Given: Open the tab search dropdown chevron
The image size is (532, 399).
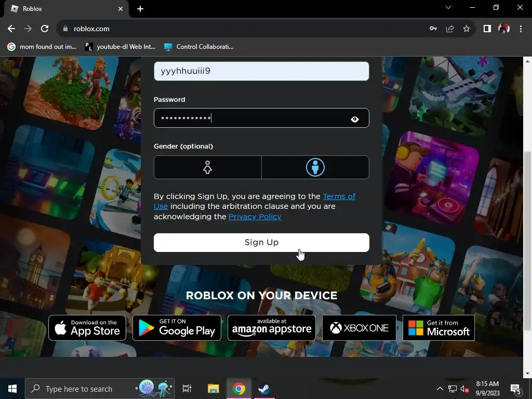Looking at the screenshot, I should point(448,7).
